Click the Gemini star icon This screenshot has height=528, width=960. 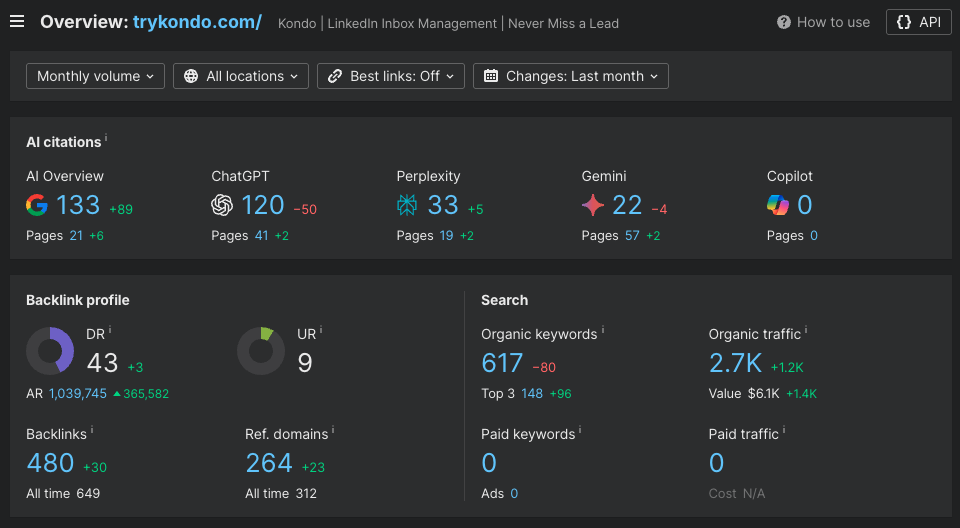(x=593, y=205)
